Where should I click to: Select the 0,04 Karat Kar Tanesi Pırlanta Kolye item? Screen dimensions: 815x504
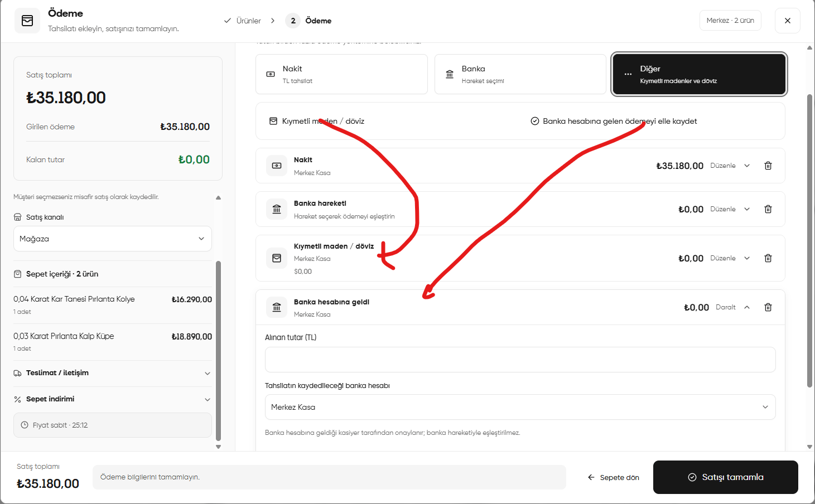[x=113, y=305]
